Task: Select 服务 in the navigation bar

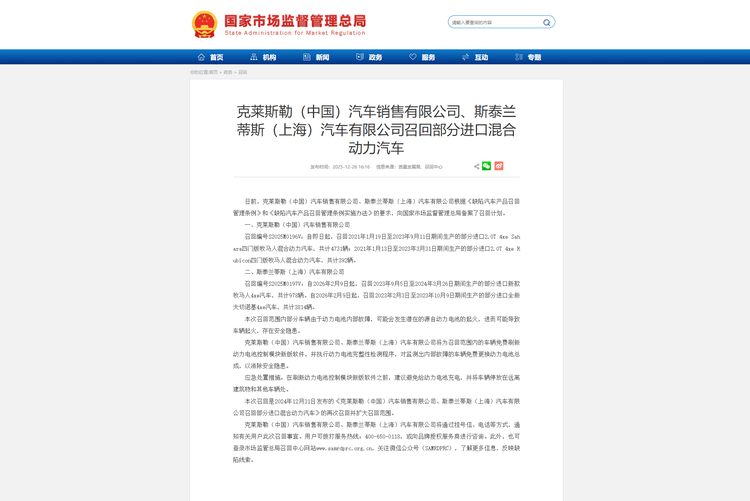Action: coord(428,57)
